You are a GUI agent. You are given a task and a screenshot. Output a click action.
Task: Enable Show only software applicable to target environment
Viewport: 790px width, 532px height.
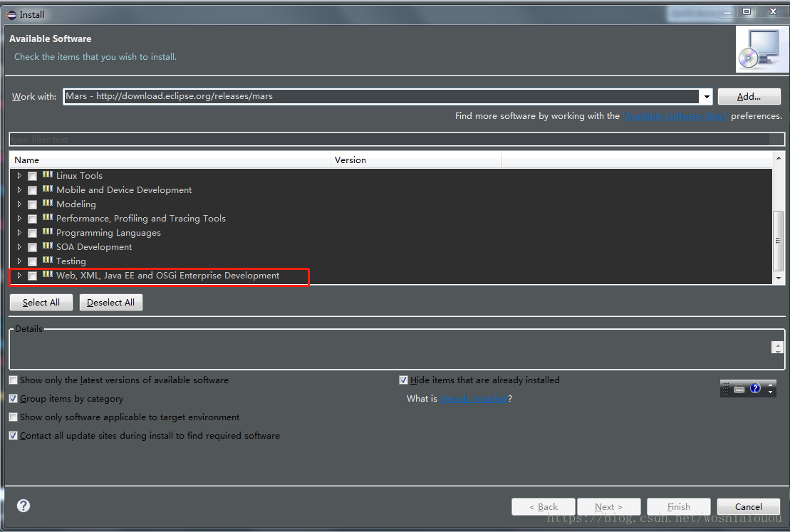pos(14,417)
